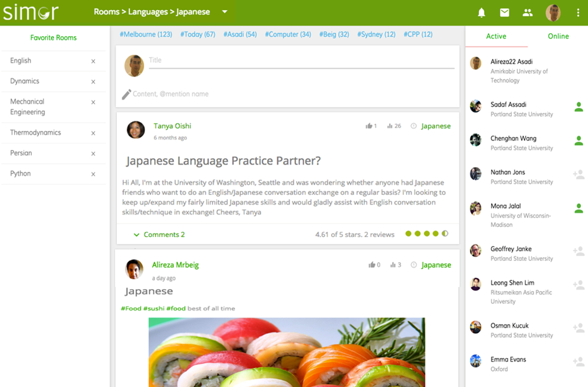588x387 pixels.
Task: Toggle follow status for Sadaf Assadi
Action: 579,107
